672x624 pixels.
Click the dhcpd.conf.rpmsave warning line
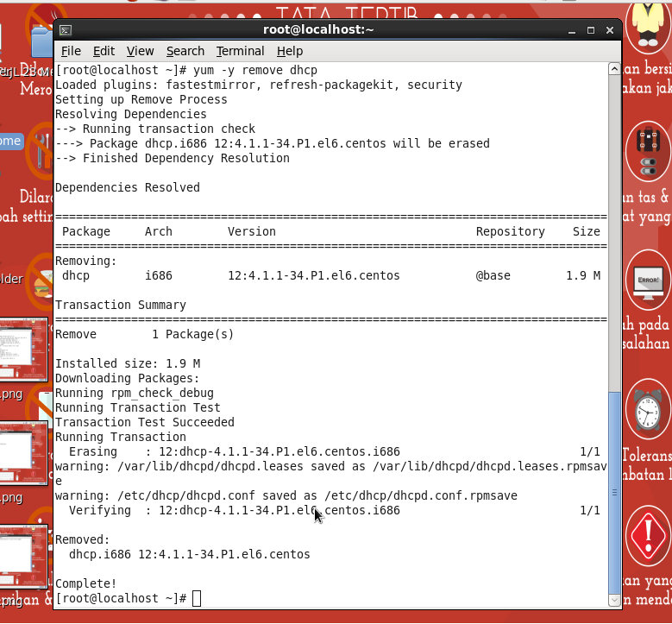pyautogui.click(x=286, y=495)
